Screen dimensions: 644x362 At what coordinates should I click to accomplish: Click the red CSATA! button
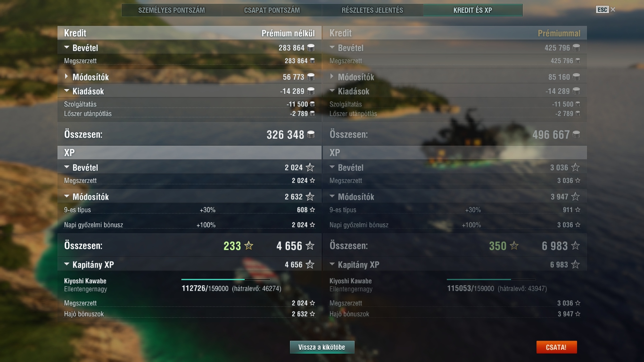[x=556, y=347]
